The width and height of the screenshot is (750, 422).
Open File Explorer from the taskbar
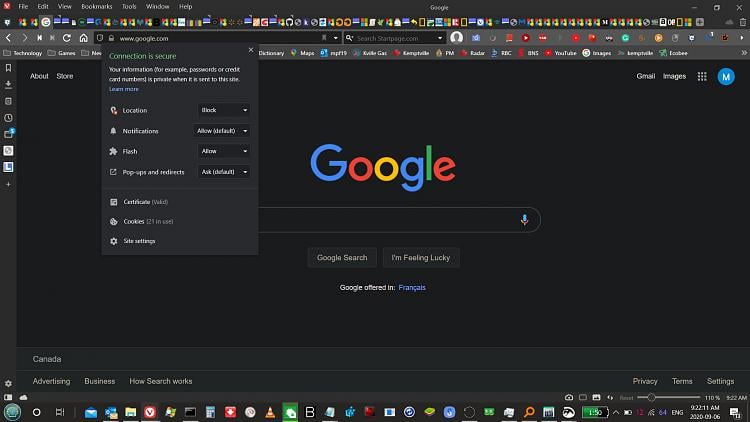[131, 412]
